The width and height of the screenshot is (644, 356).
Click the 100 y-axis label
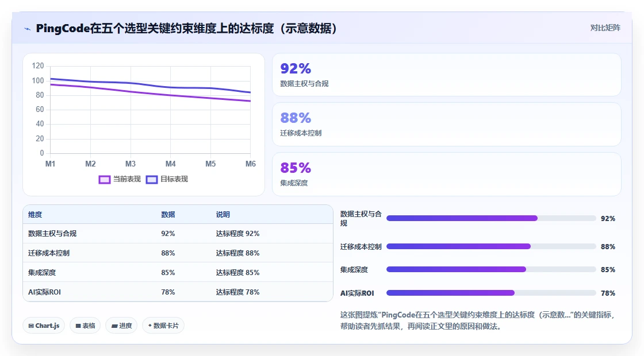(38, 81)
